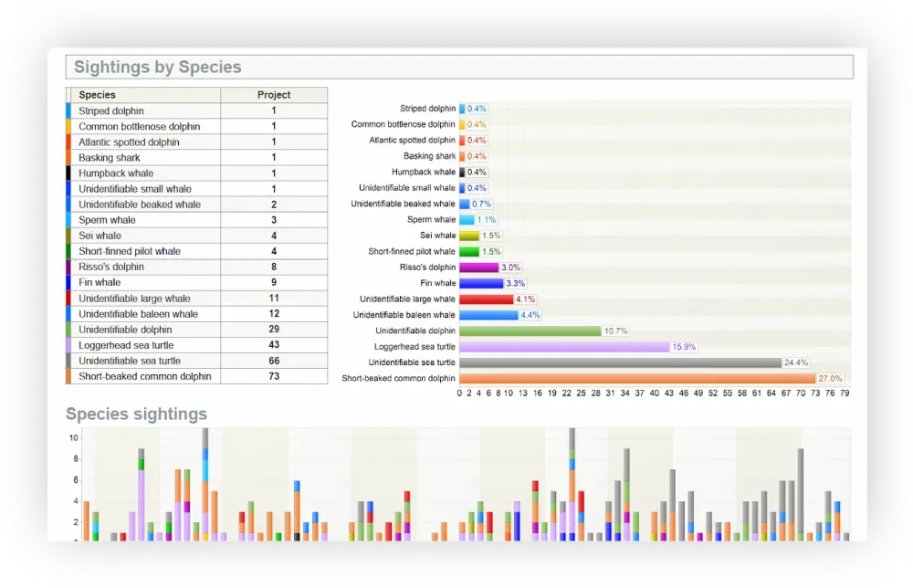Click the Striped dolphin label in the bar chart
The width and height of the screenshot is (913, 588).
point(427,109)
